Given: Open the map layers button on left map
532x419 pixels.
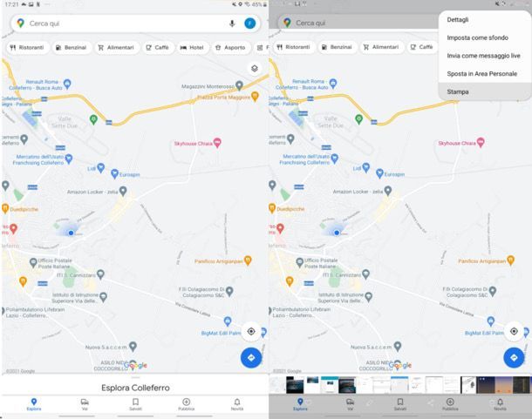Looking at the screenshot, I should click(255, 69).
